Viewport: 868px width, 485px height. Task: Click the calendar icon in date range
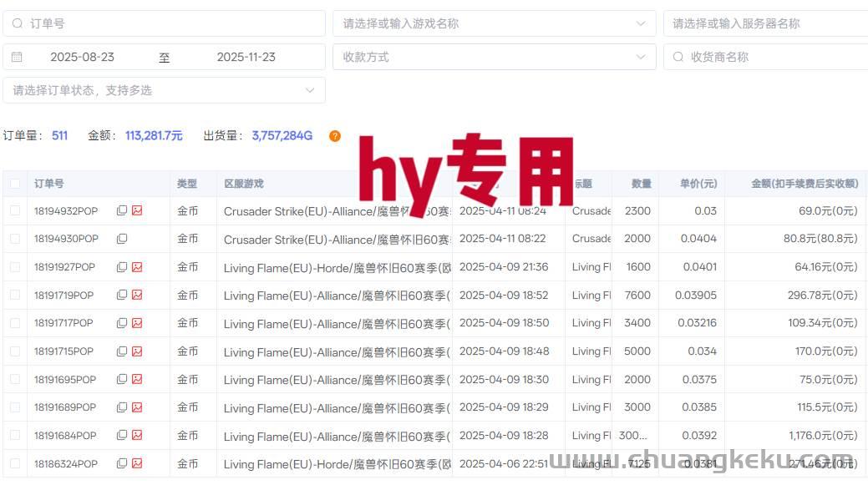tap(18, 57)
